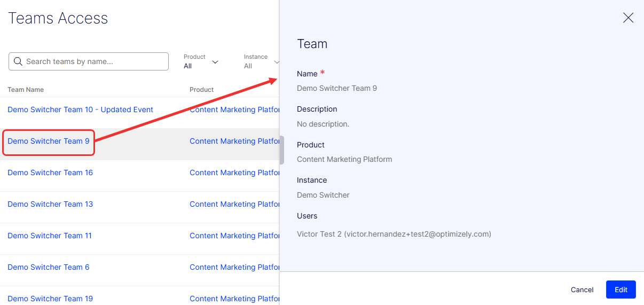
Task: Open the Instance filter dropdown
Action: [261, 61]
